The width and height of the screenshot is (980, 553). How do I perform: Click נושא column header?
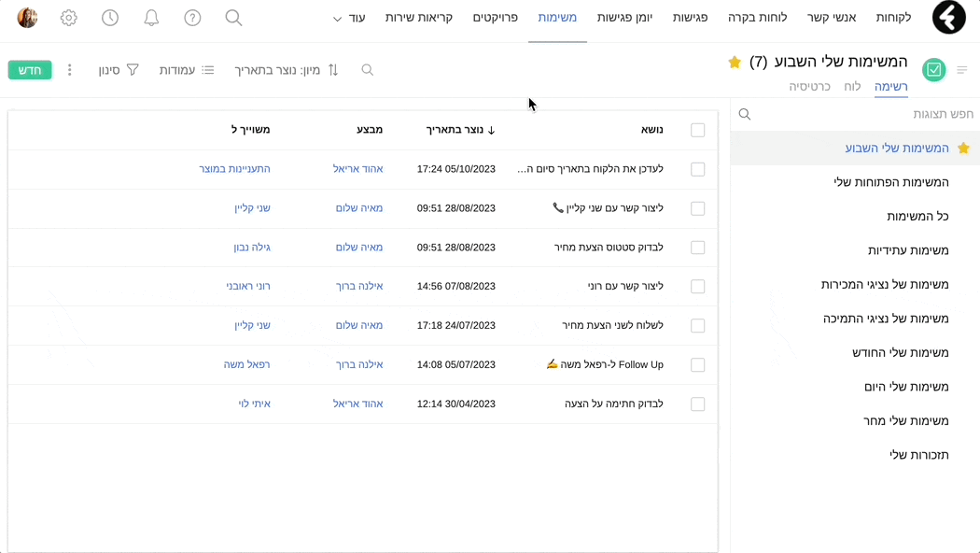click(651, 130)
